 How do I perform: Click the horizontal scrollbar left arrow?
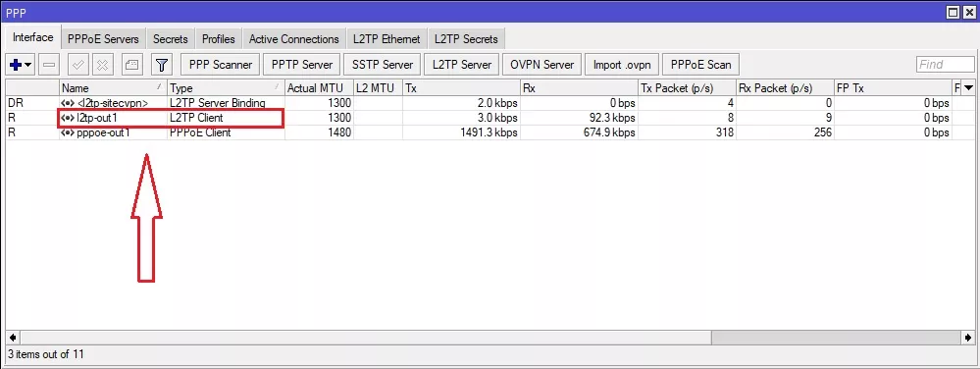[12, 337]
